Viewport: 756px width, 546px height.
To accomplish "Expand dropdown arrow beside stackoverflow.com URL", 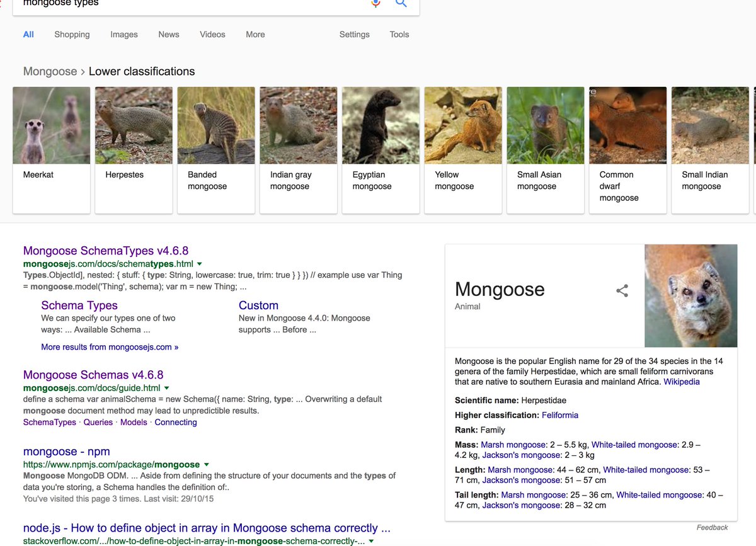I will tap(371, 541).
